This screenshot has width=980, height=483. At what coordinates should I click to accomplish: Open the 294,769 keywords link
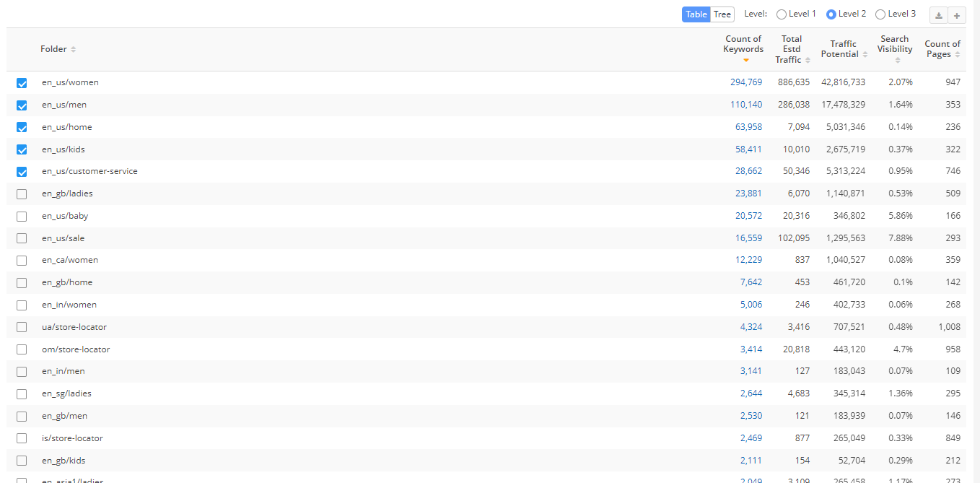(746, 82)
